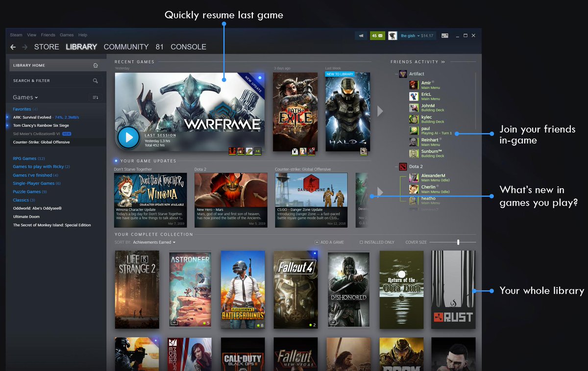Open Single-Player Games category
This screenshot has width=588, height=371.
click(x=37, y=183)
